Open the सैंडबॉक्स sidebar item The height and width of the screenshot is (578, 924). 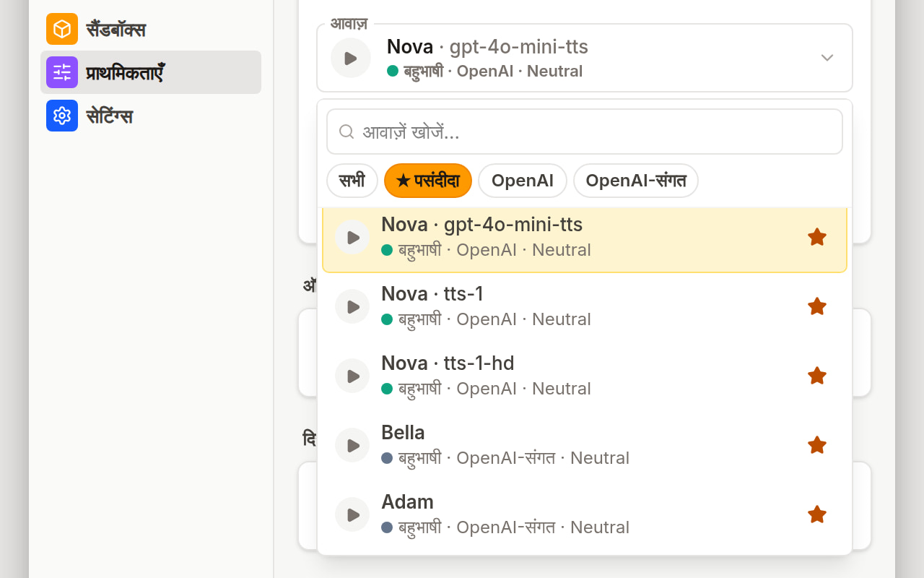[151, 29]
